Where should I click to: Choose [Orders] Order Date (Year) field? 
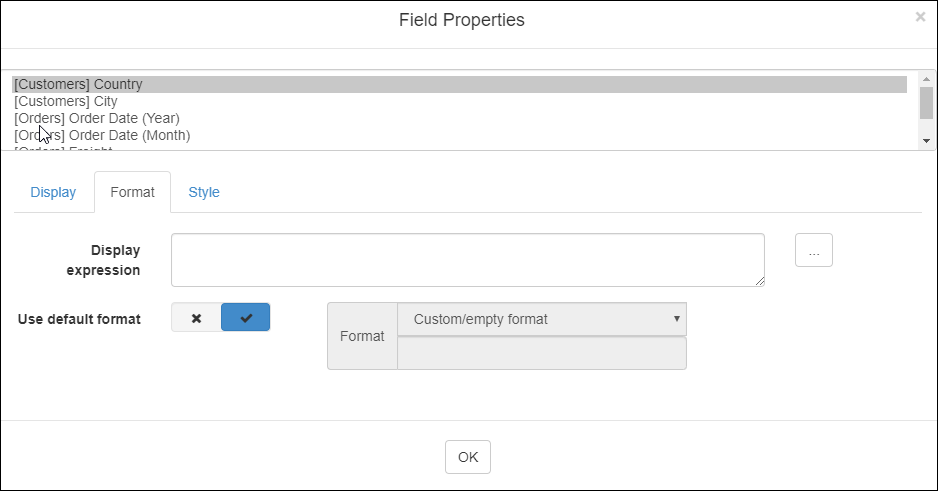click(x=97, y=118)
